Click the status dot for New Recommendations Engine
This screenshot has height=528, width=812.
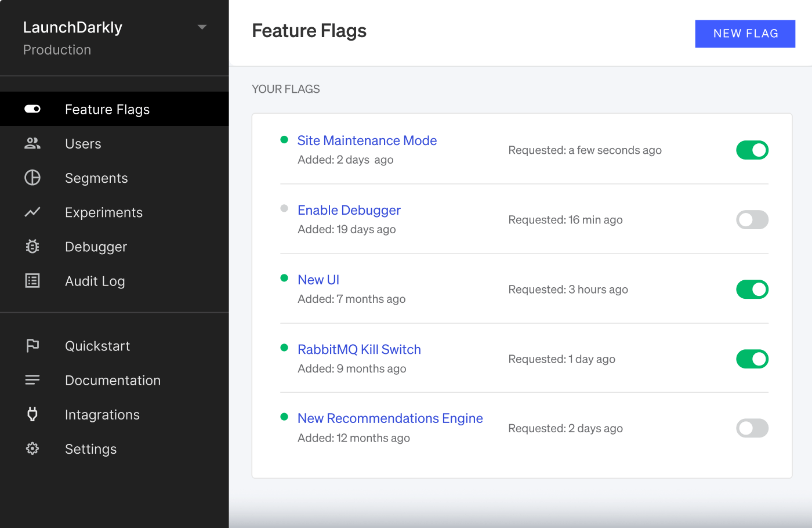284,417
